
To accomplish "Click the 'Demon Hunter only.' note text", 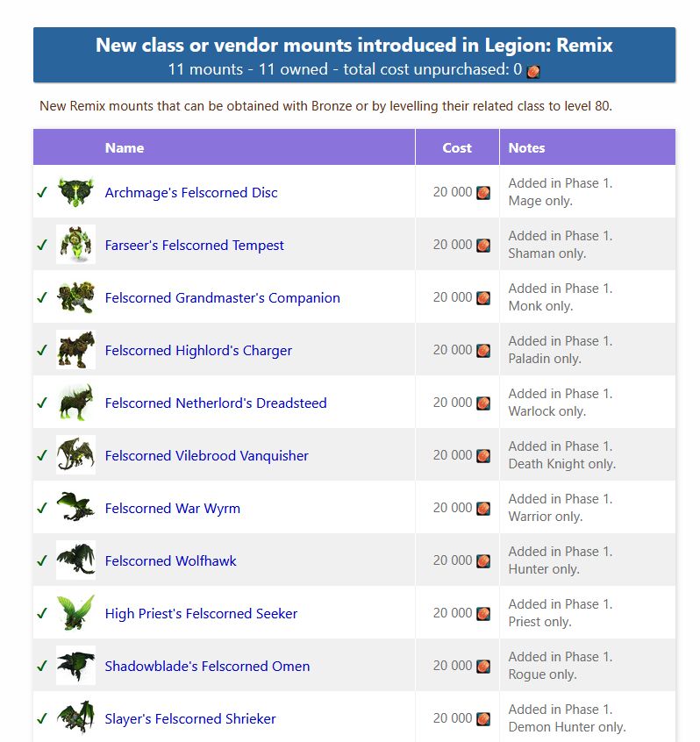I will [567, 726].
